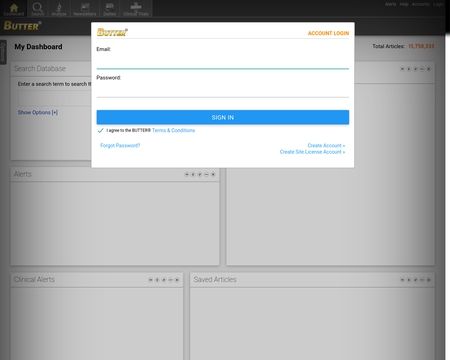Collapse the Alerts panel using minus icon
The image size is (450, 360).
pos(206,174)
